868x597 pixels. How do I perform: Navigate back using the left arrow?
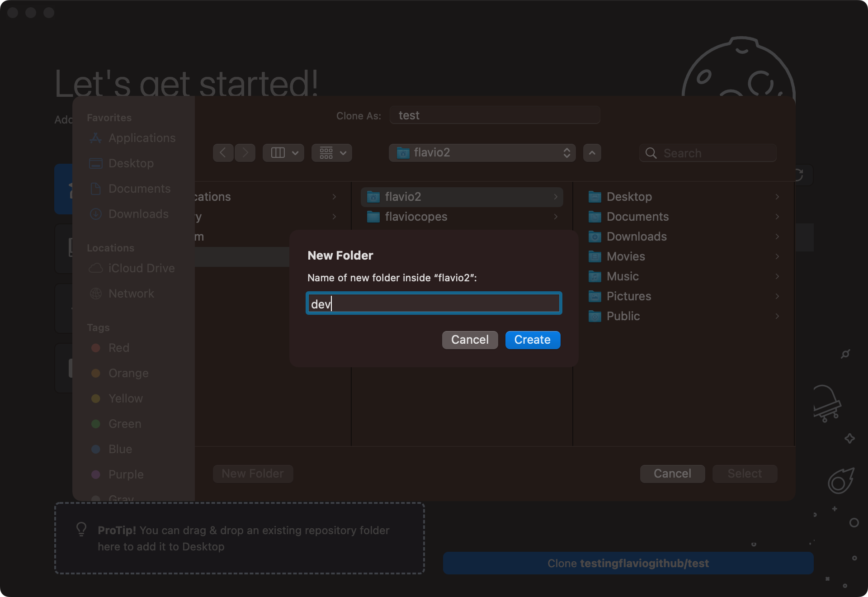pyautogui.click(x=223, y=152)
